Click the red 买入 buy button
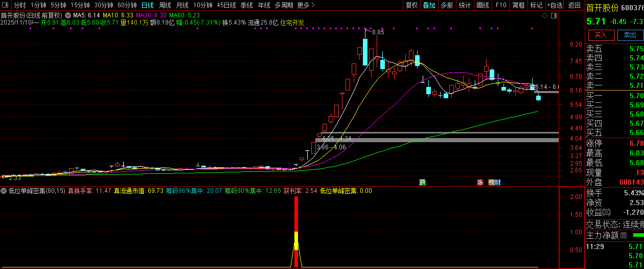The image size is (644, 269). (x=601, y=35)
